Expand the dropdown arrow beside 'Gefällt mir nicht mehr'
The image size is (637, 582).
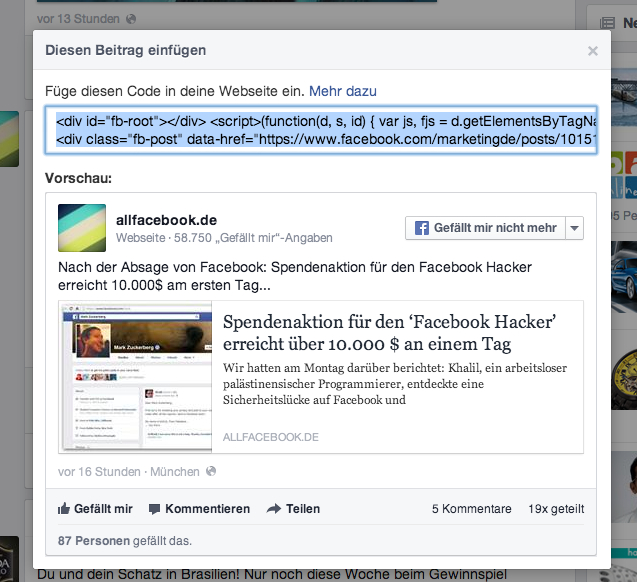coord(574,228)
